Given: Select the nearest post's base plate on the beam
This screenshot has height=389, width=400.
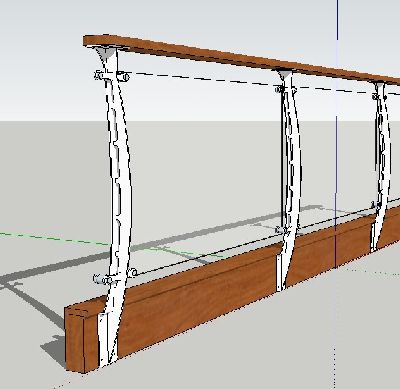Looking at the screenshot, I should 108,338.
